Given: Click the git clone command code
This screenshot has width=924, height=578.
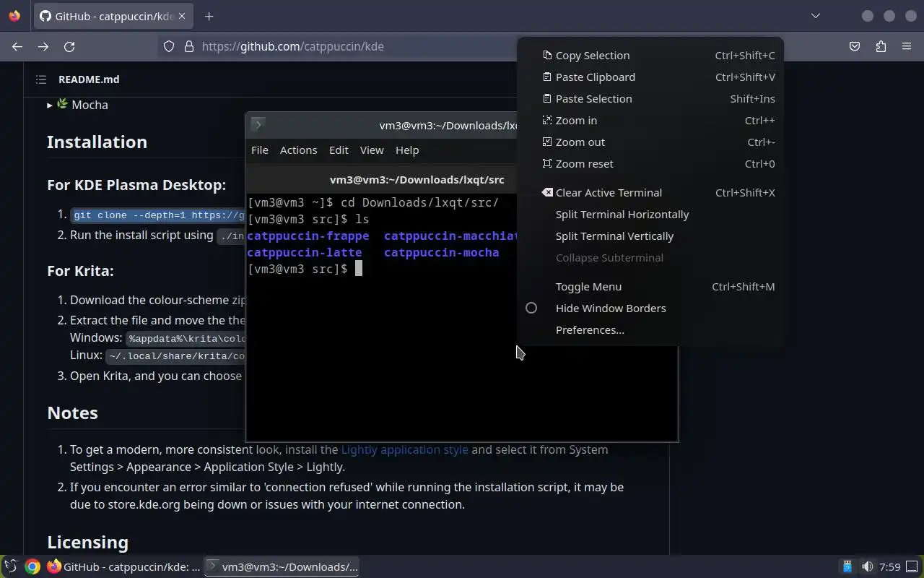Looking at the screenshot, I should tap(159, 215).
